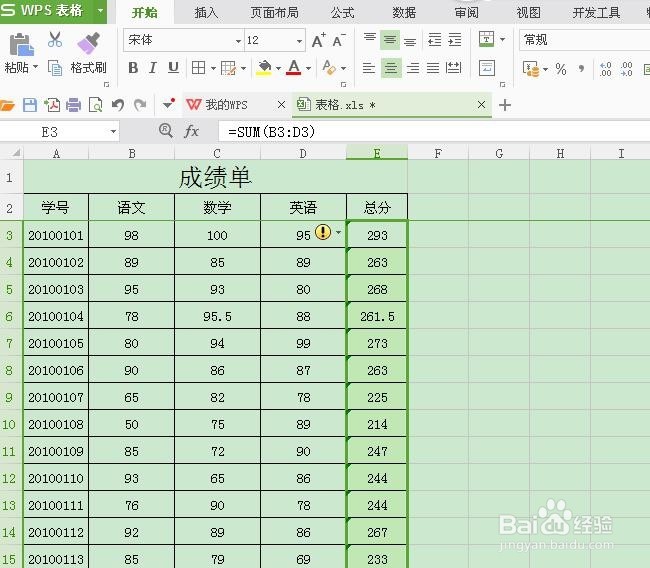The width and height of the screenshot is (650, 568).
Task: Click the fx insert function button
Action: [192, 131]
